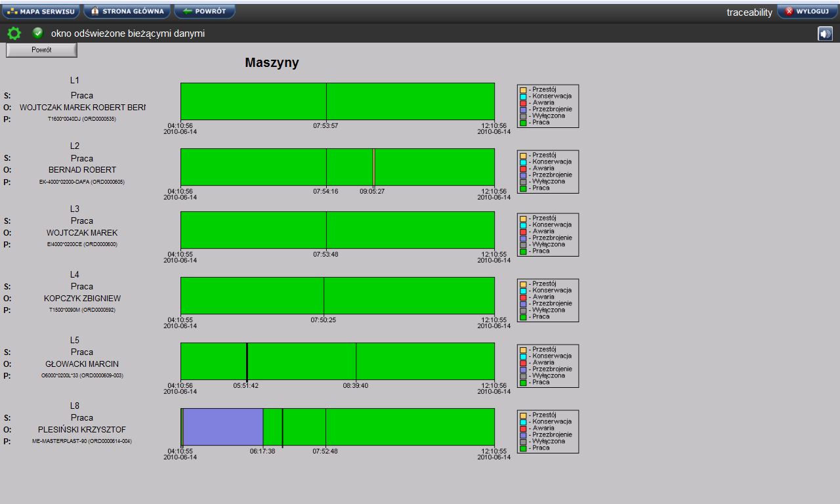Select the L1 machine label
This screenshot has width=840, height=504.
[x=75, y=80]
